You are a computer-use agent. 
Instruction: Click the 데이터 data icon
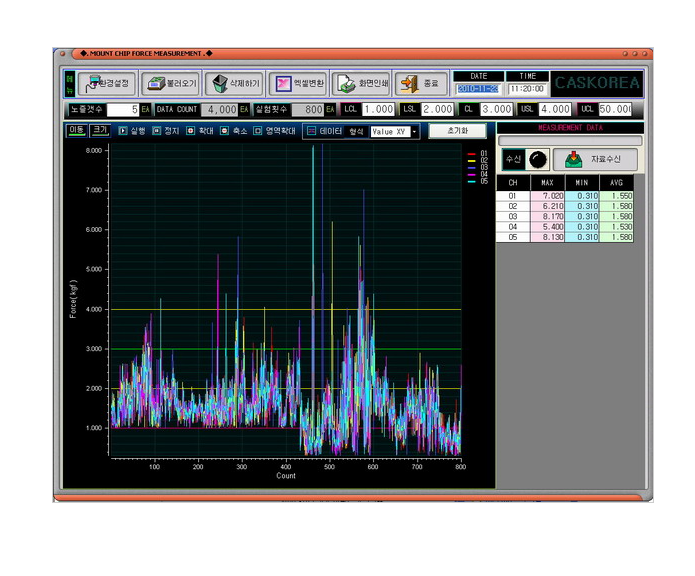click(x=312, y=131)
